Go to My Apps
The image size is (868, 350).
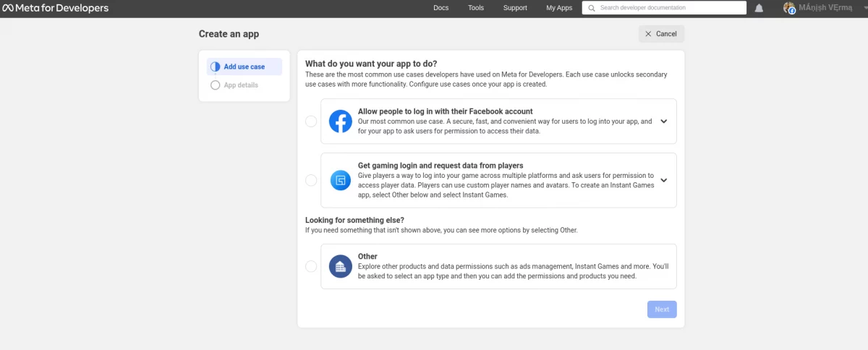point(559,8)
